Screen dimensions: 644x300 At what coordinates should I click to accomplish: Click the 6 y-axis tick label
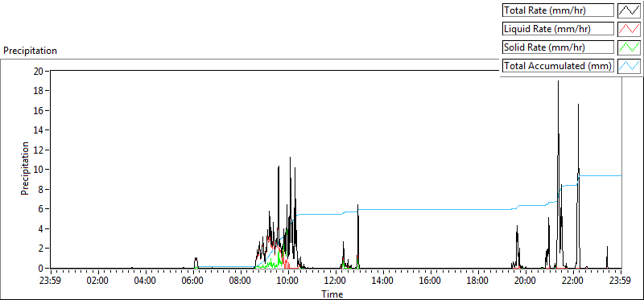pyautogui.click(x=42, y=209)
